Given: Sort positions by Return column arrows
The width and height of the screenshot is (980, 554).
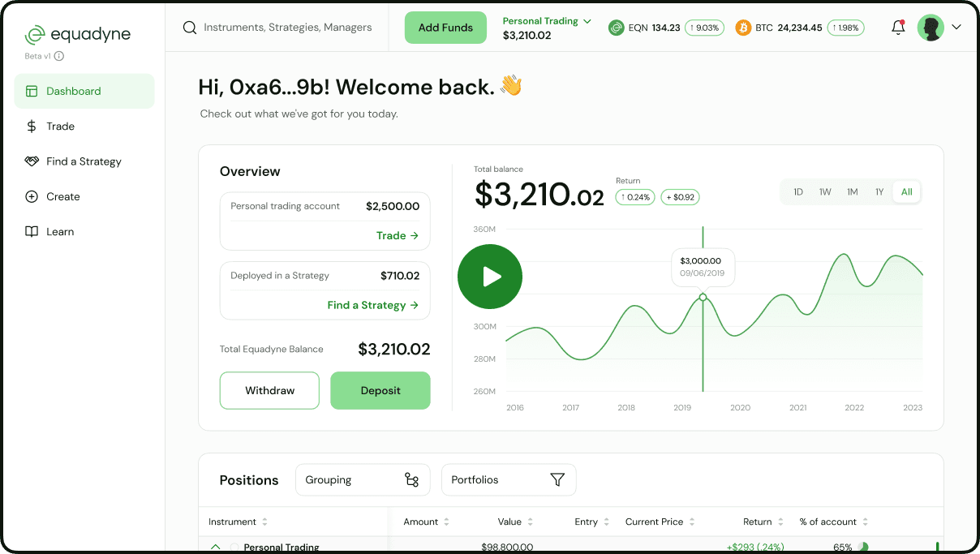Looking at the screenshot, I should pos(780,522).
